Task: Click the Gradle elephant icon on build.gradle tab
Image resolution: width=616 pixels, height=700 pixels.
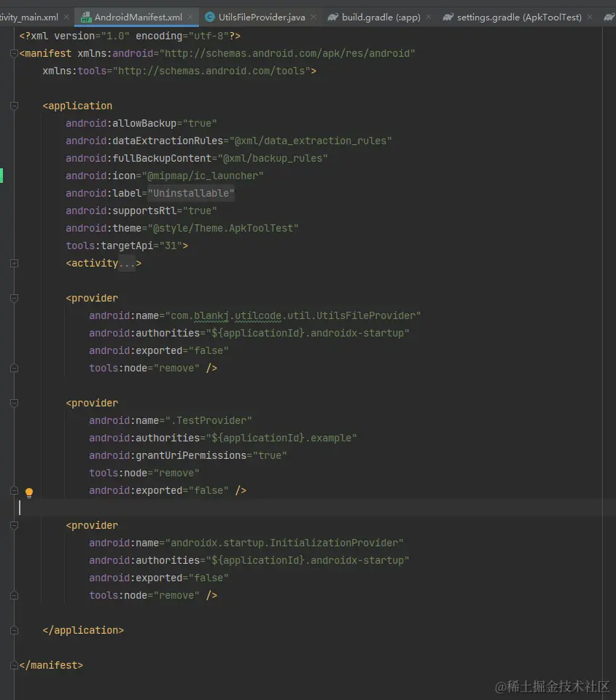Action: pyautogui.click(x=333, y=17)
